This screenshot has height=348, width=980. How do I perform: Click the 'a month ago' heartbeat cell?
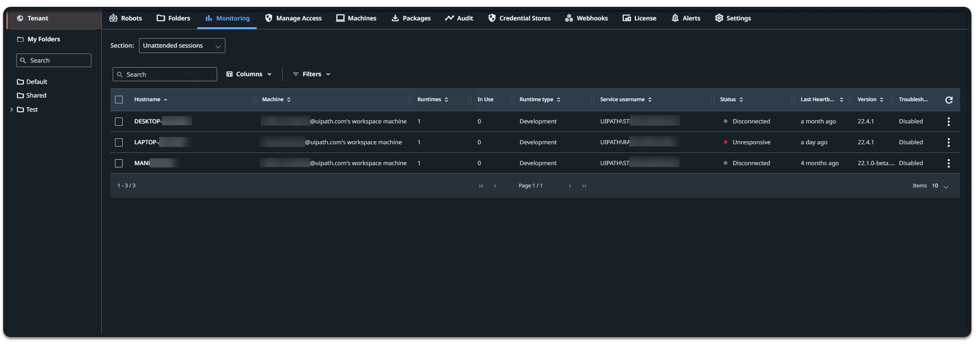point(818,122)
